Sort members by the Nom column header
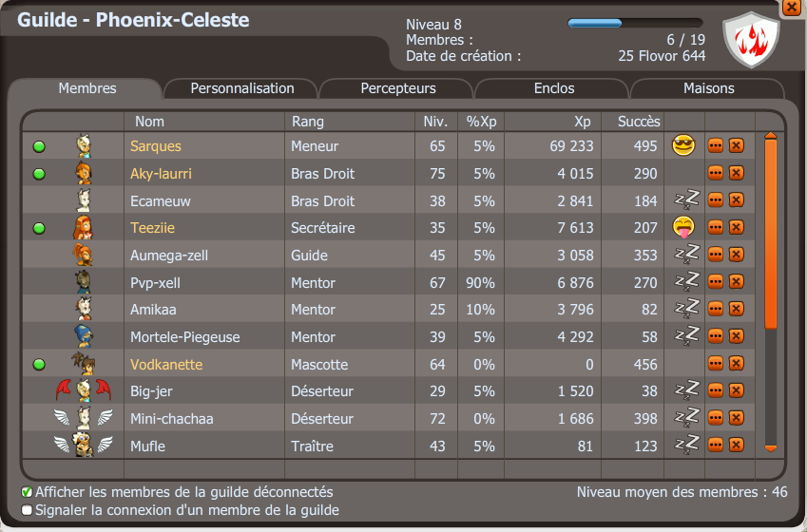 (x=149, y=122)
